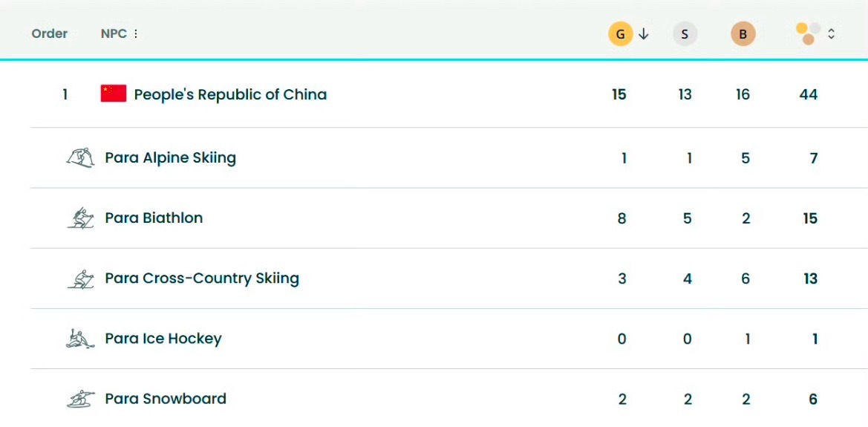The image size is (868, 427).
Task: Toggle the total medals sort chevrons
Action: tap(832, 34)
